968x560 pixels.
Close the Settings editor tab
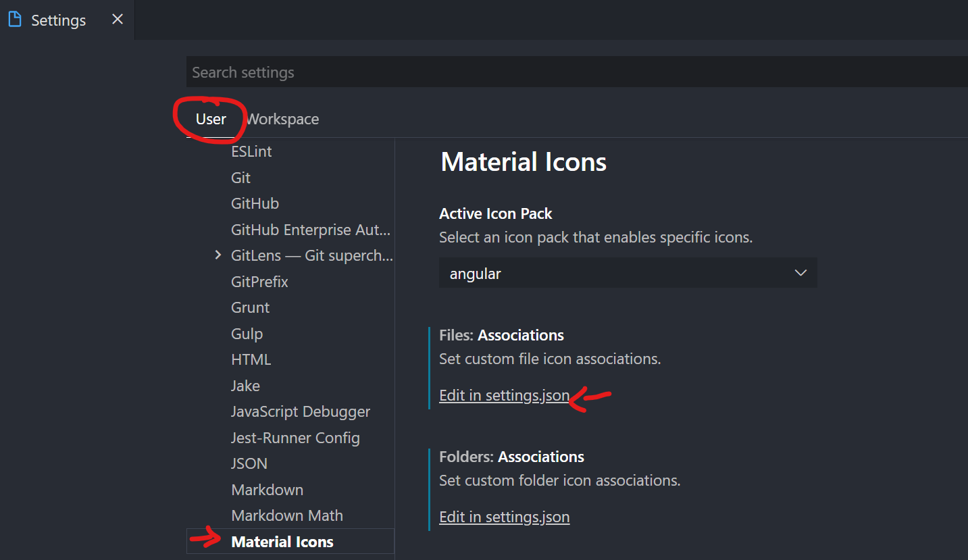coord(117,20)
